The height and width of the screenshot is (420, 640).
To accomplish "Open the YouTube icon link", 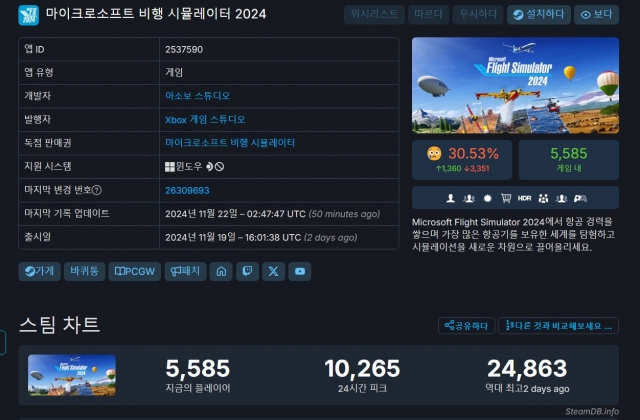I will click(x=300, y=271).
